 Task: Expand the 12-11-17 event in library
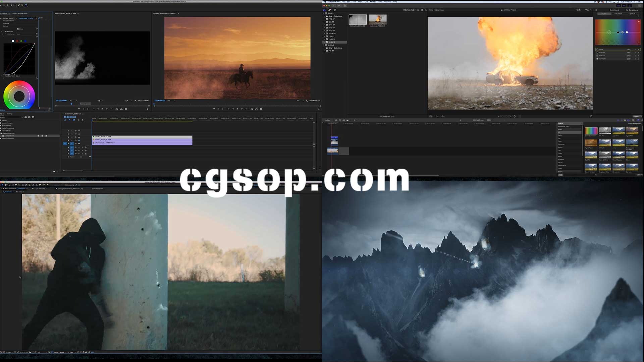(324, 42)
